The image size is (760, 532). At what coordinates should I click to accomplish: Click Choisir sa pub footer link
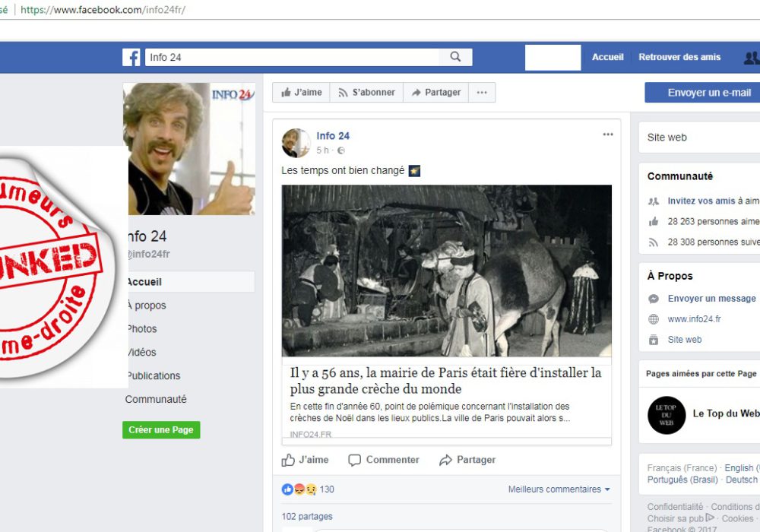click(x=680, y=519)
